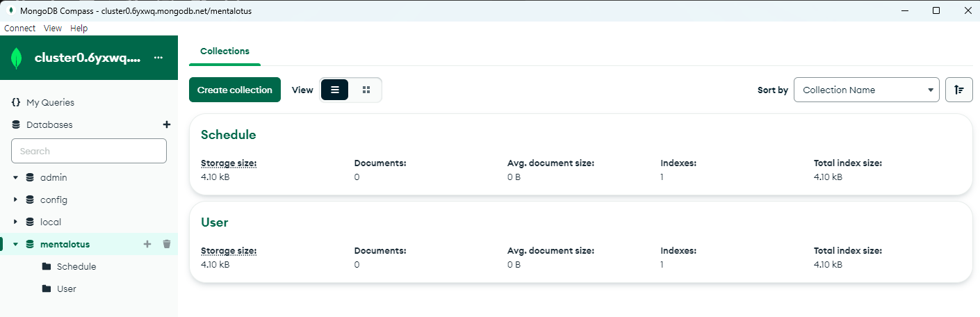Click the My Queries braces icon

[16, 102]
